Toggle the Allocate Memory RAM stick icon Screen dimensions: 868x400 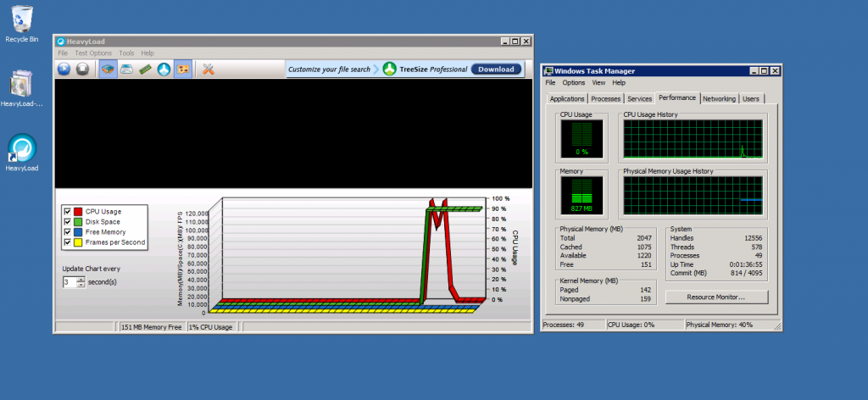tap(146, 69)
